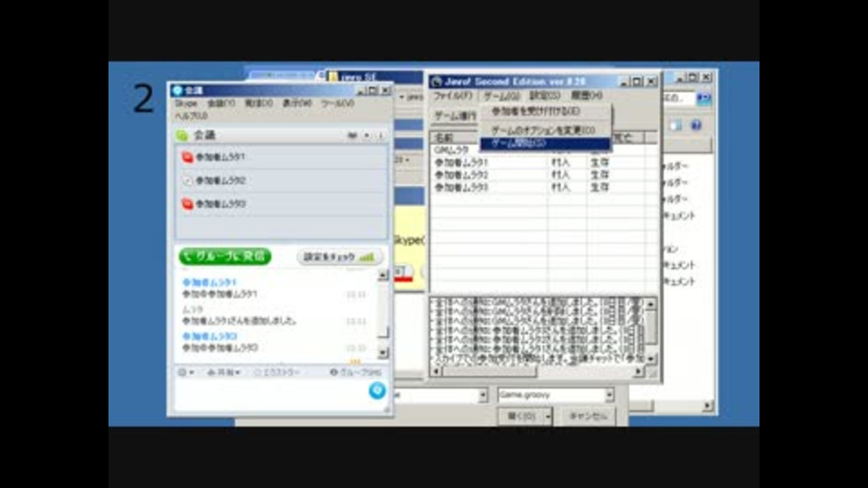Viewport: 868px width, 488px height.
Task: Click sender name 参加者ムラタ1 in chat history
Action: coord(209,282)
